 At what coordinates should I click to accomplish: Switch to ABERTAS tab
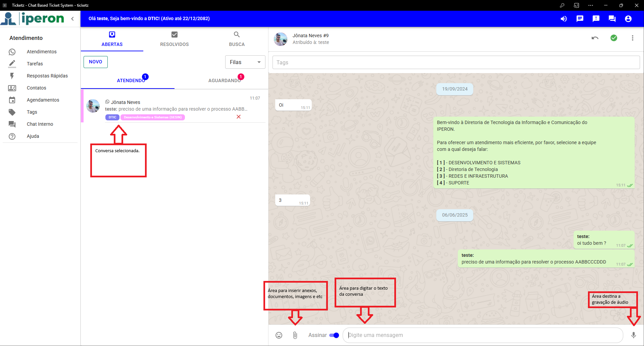coord(112,39)
